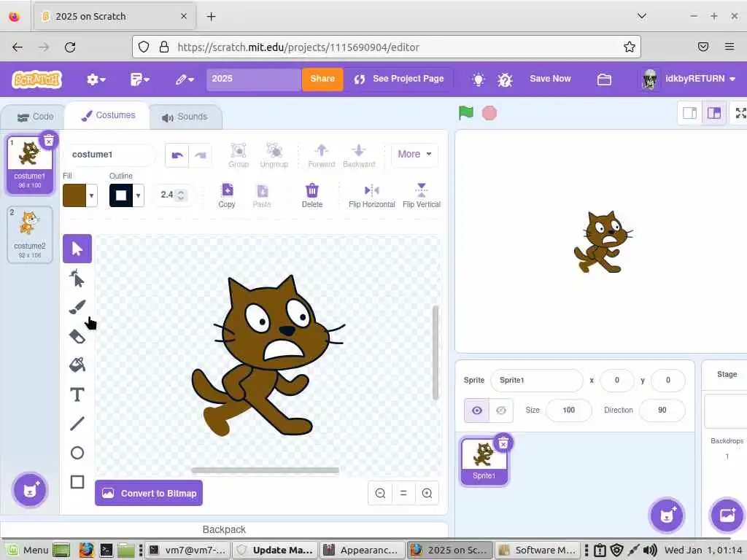Zoom in the costume canvas
The width and height of the screenshot is (747, 560).
tap(427, 494)
